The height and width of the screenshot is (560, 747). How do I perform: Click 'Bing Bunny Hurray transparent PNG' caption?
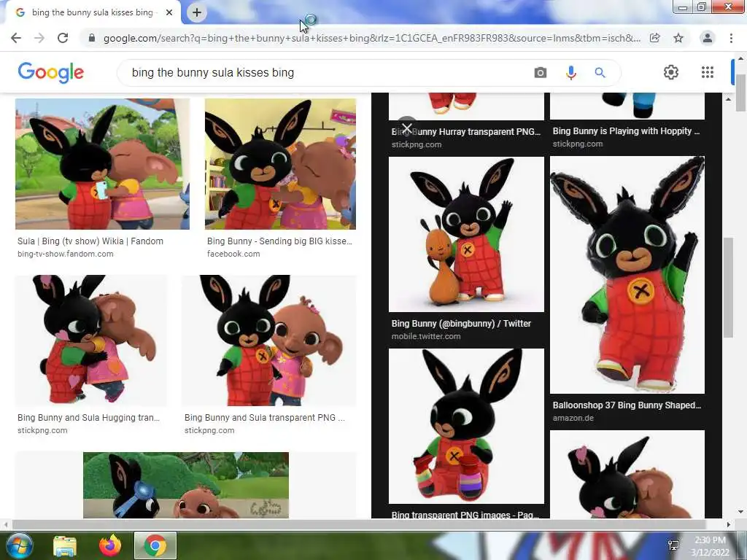466,131
